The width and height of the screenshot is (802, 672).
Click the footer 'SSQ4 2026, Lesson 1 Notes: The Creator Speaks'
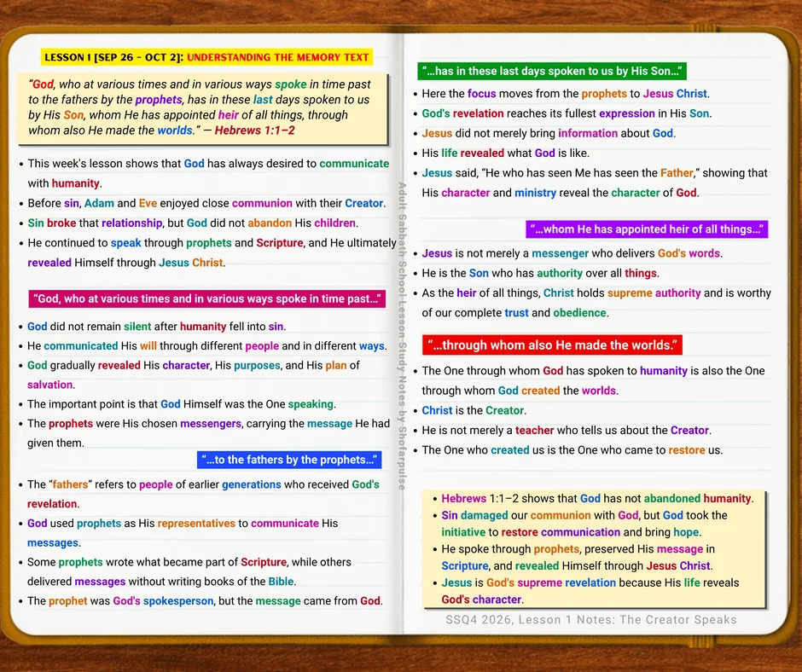[x=591, y=620]
